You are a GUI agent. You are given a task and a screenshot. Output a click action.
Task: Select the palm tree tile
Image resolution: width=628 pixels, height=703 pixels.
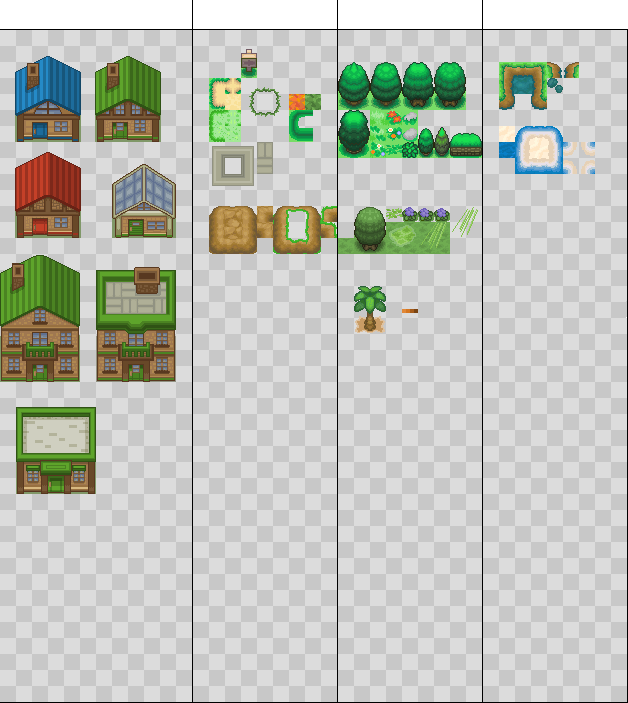tap(370, 309)
